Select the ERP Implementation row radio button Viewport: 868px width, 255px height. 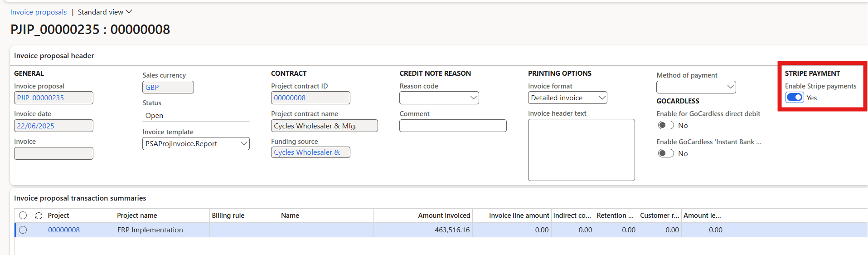pyautogui.click(x=23, y=230)
